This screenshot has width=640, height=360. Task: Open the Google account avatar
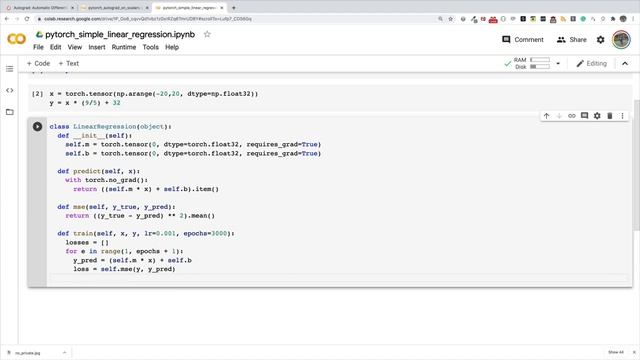[621, 40]
